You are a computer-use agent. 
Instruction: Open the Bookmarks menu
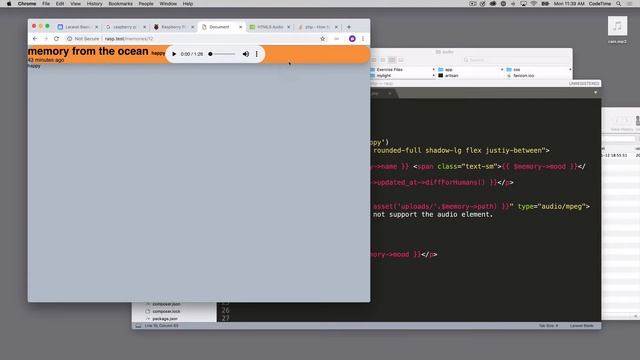click(x=120, y=4)
